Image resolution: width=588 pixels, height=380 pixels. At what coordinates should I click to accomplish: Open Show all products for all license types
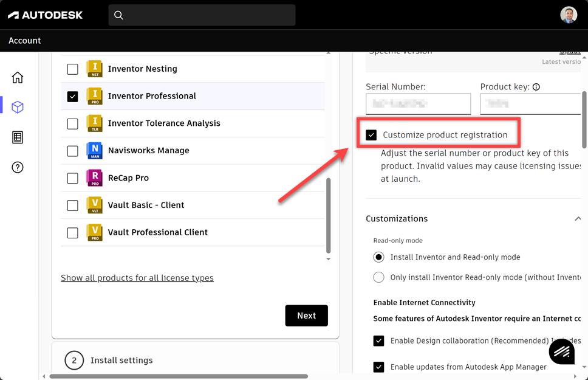137,278
